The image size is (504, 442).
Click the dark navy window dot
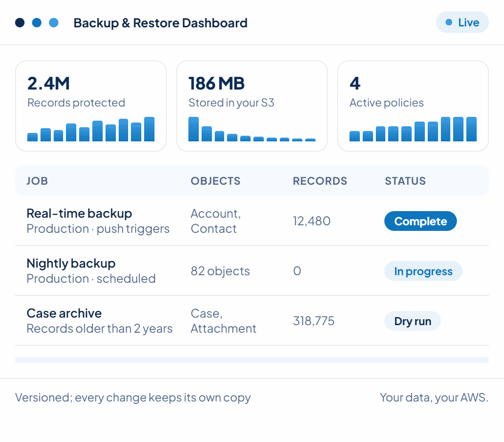(20, 23)
